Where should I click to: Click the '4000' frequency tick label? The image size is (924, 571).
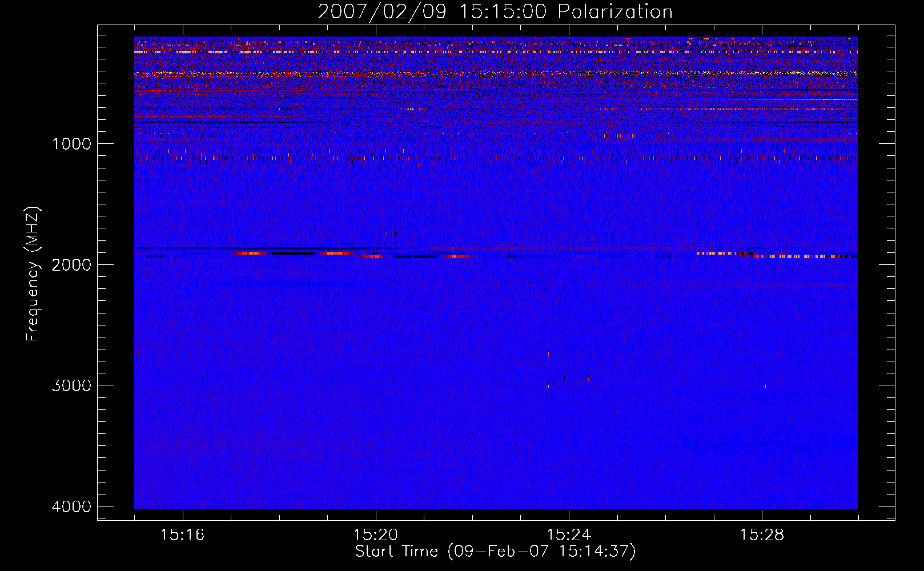[71, 506]
